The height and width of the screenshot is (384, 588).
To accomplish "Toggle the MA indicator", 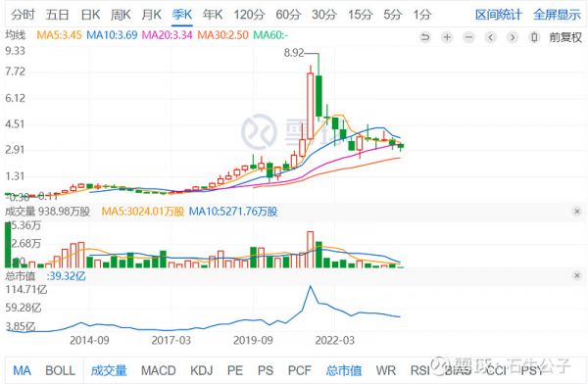I will coord(22,370).
